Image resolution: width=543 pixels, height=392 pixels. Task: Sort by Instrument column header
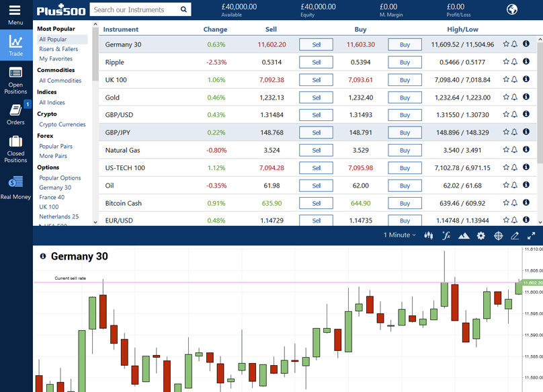[121, 30]
